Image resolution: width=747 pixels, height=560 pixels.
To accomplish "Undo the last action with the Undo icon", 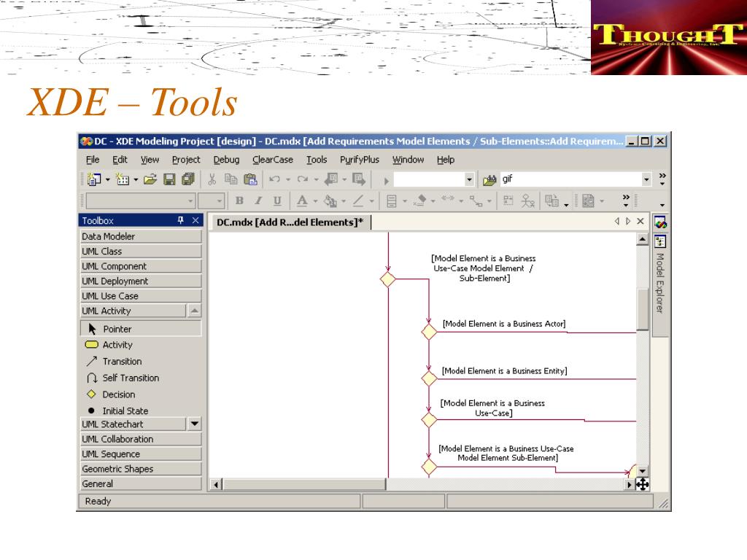I will point(274,179).
